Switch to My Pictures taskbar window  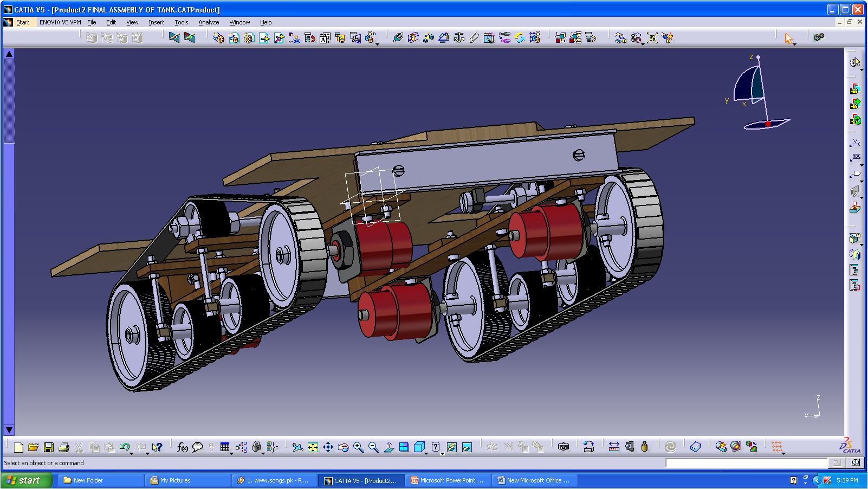pyautogui.click(x=187, y=480)
